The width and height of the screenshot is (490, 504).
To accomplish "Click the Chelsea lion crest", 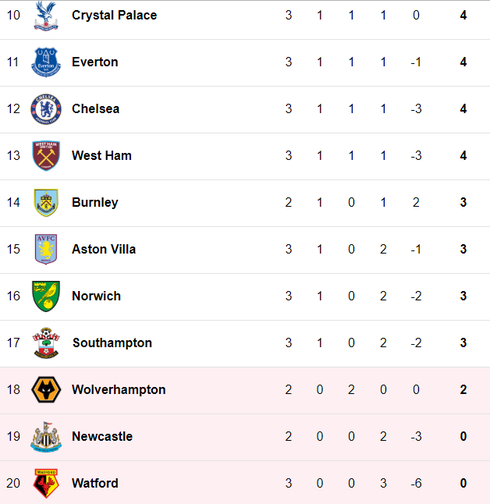I will [46, 109].
